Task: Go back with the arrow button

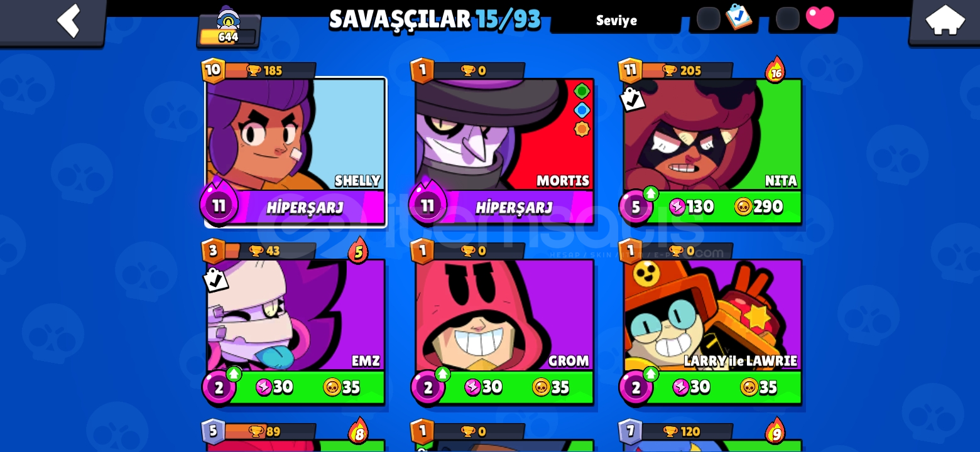Action: [x=53, y=22]
